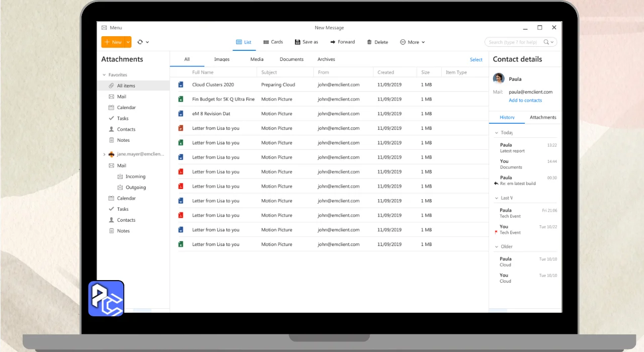Click the Preparing Cloud subject cell
The width and height of the screenshot is (644, 352).
pos(278,84)
